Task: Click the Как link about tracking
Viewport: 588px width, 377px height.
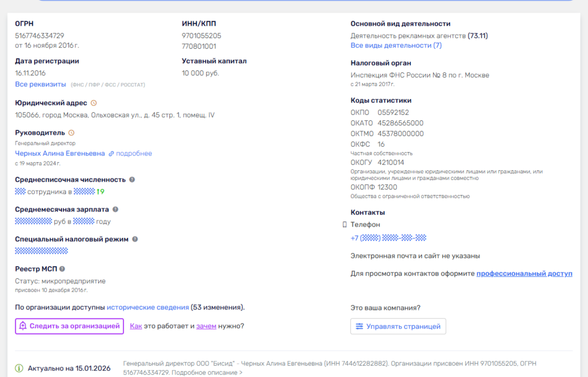Action: [136, 326]
